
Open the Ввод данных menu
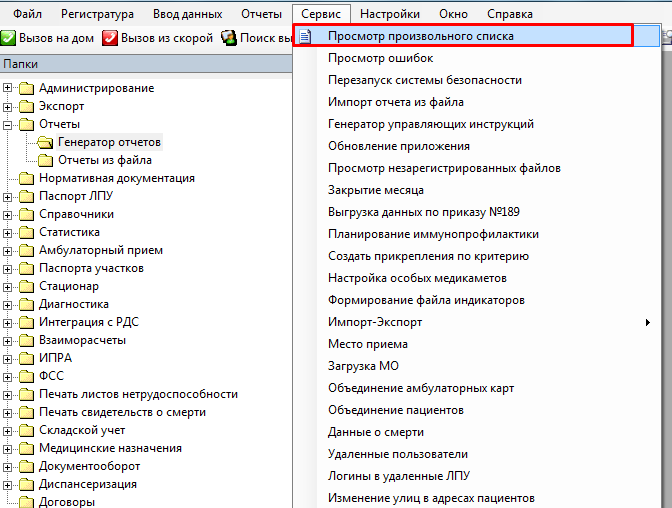click(x=188, y=14)
